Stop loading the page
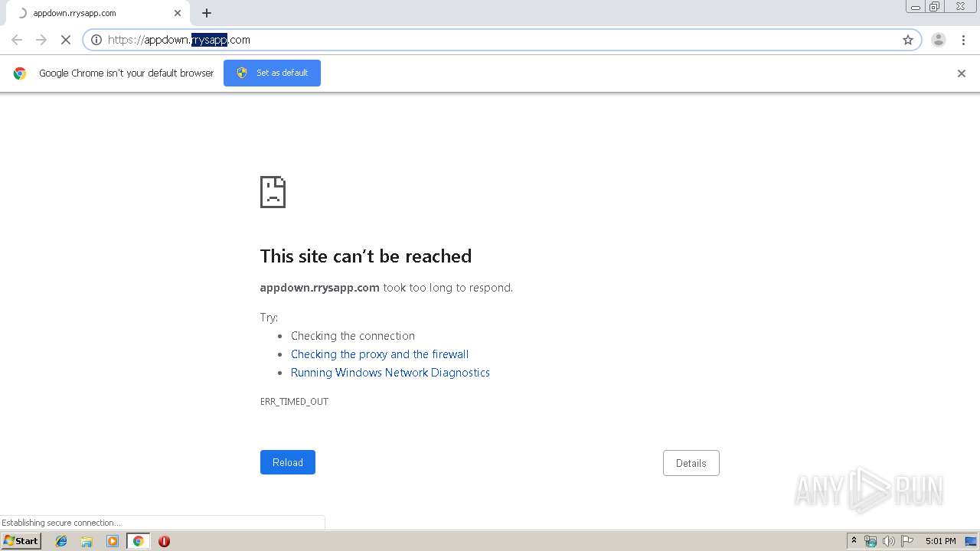The height and width of the screenshot is (551, 980). pos(66,40)
